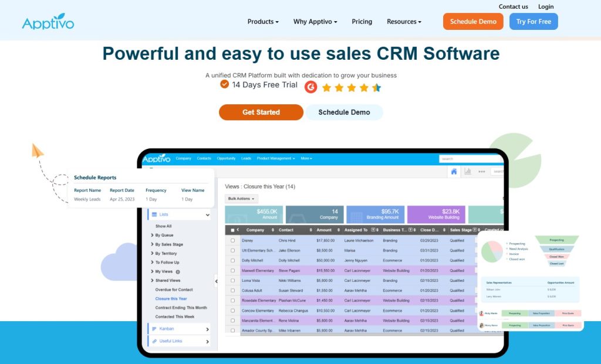
Task: Click the CRM search field
Action: pos(471,159)
